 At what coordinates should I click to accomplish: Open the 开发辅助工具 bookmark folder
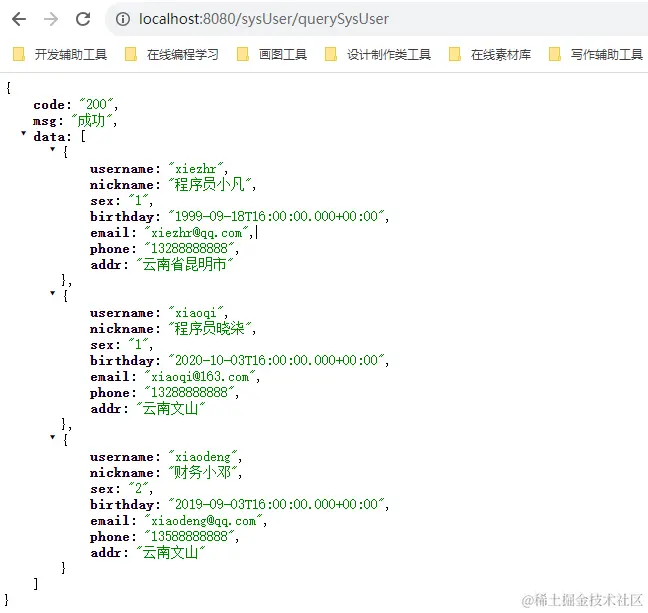(x=60, y=54)
